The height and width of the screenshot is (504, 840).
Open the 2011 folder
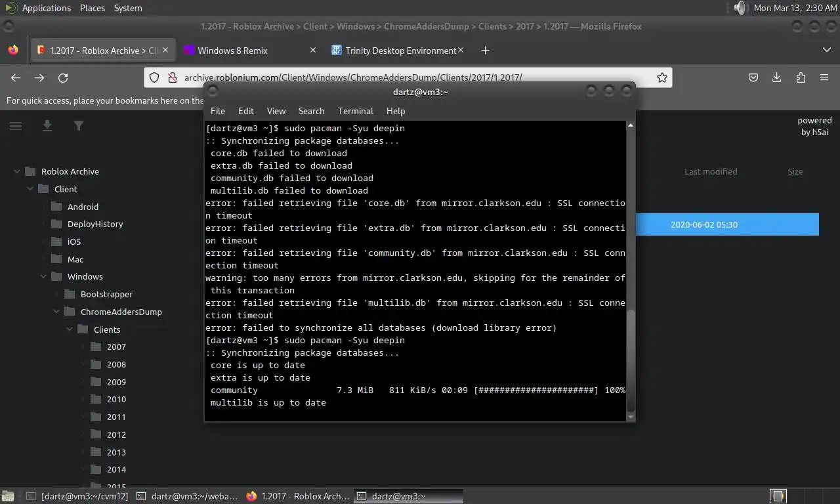click(116, 417)
